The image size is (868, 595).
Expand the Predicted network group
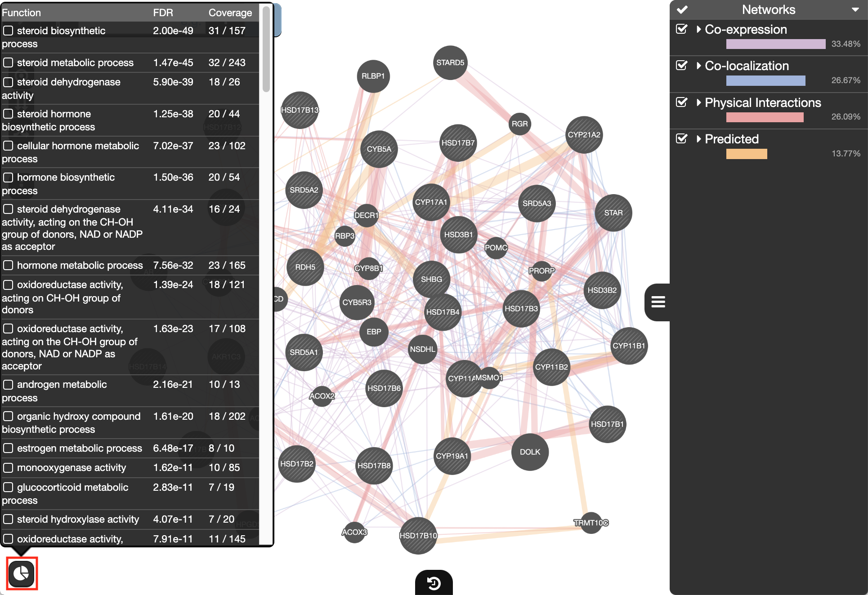pos(698,139)
